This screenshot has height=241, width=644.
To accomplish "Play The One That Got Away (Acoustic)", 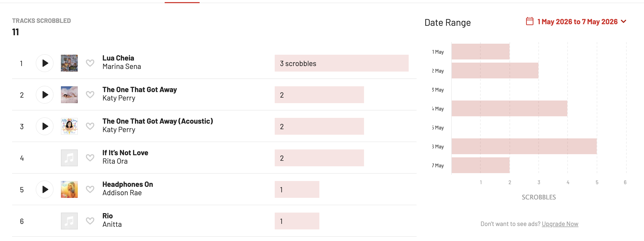I will coord(45,126).
